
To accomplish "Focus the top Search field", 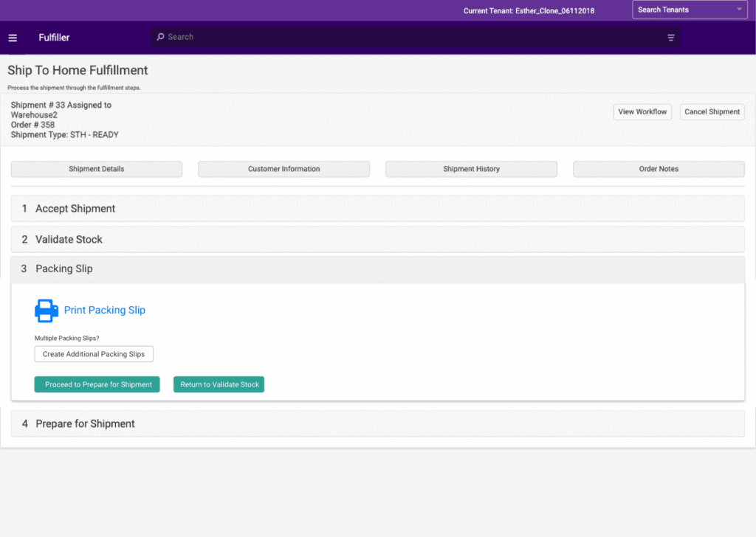I will (x=415, y=37).
